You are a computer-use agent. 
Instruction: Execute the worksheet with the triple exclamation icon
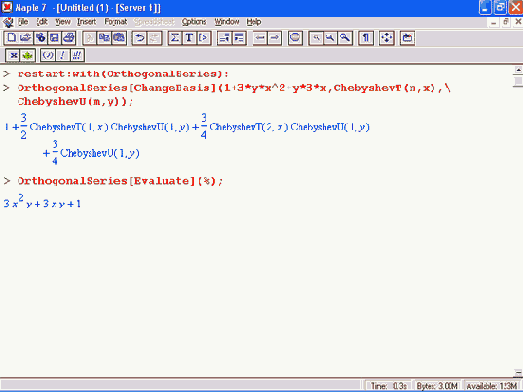(x=77, y=55)
